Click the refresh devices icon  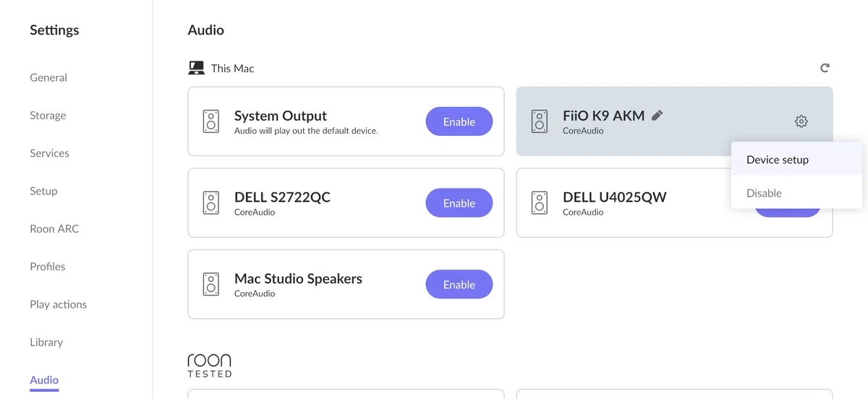tap(825, 68)
